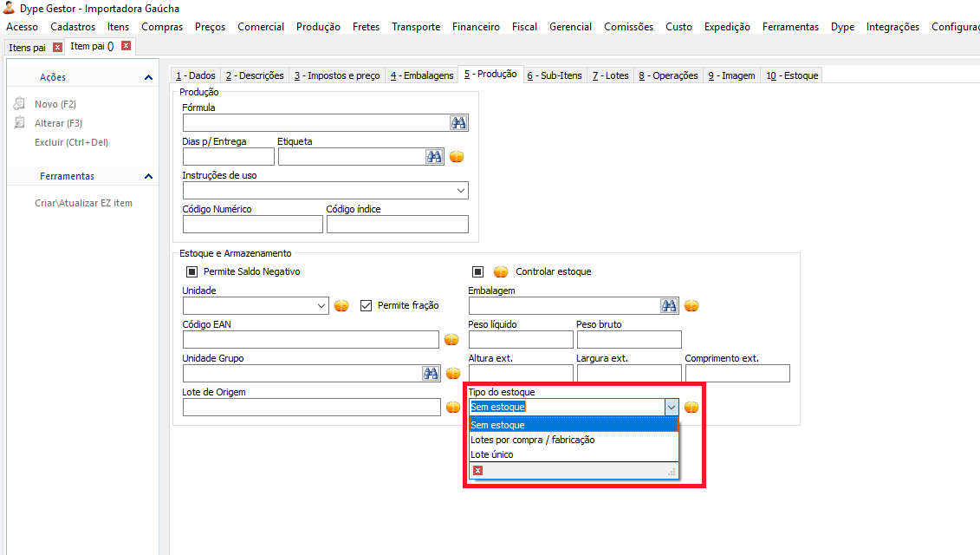Viewport: 980px width, 555px height.
Task: Click the binoculars search icon for Fórmula
Action: tap(458, 122)
